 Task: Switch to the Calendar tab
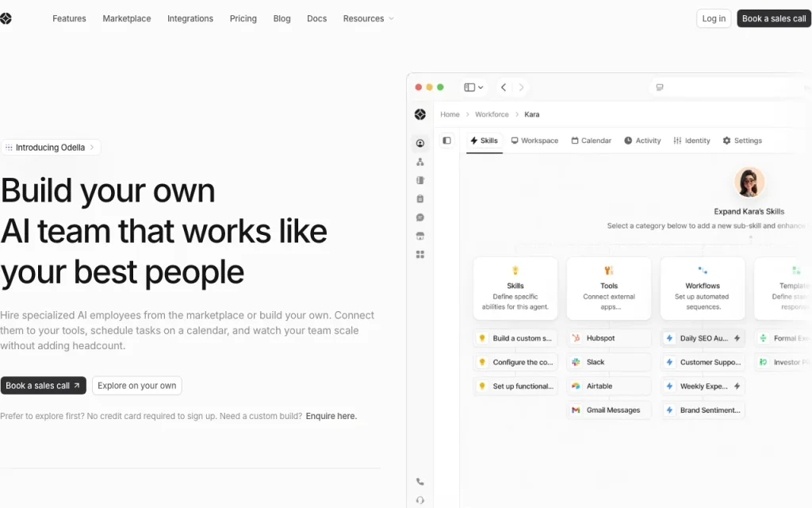click(x=591, y=140)
